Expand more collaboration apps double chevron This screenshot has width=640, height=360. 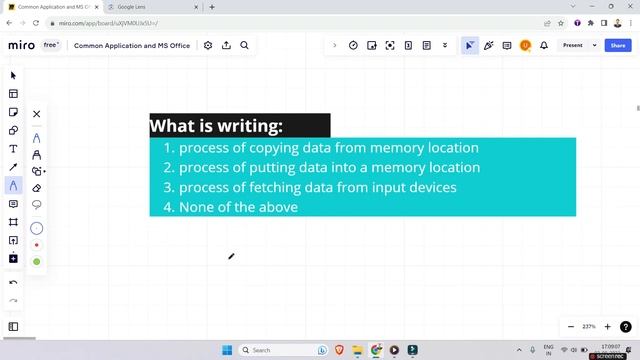(445, 45)
